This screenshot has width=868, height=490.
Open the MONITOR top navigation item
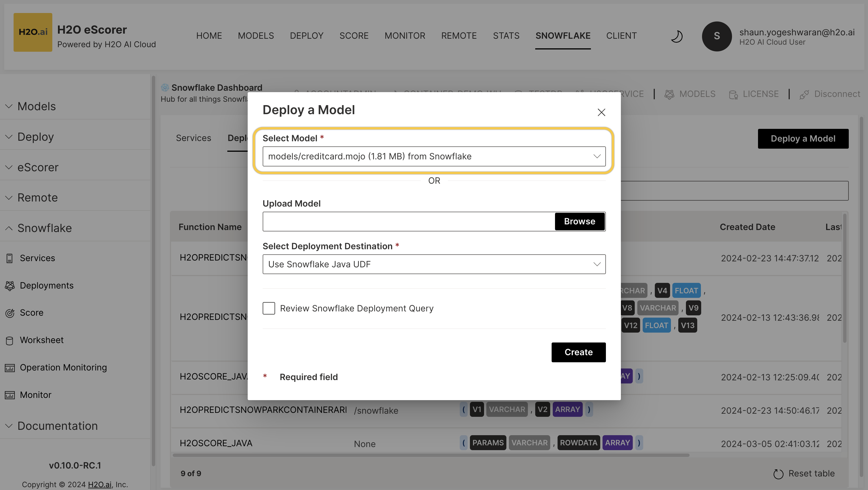(405, 36)
